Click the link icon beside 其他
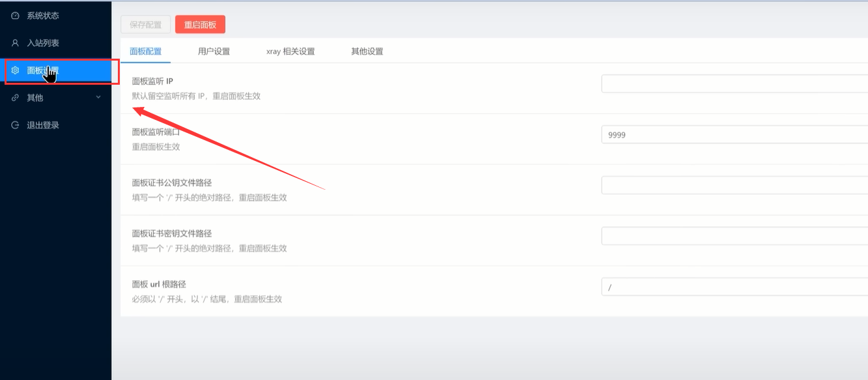The image size is (868, 380). click(x=16, y=98)
